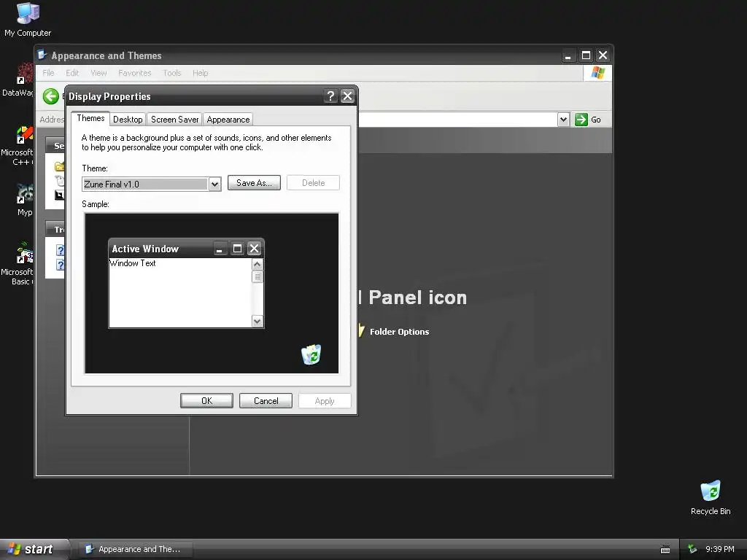The height and width of the screenshot is (560, 747).
Task: Click the Appearance and The... taskbar button
Action: [136, 549]
